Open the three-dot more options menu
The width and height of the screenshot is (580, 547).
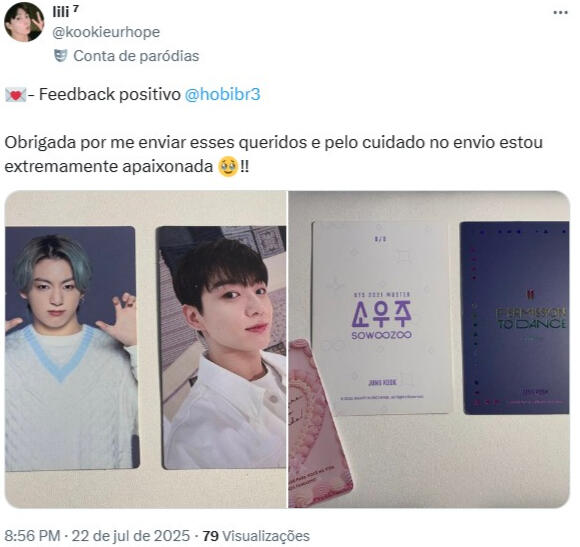[560, 13]
